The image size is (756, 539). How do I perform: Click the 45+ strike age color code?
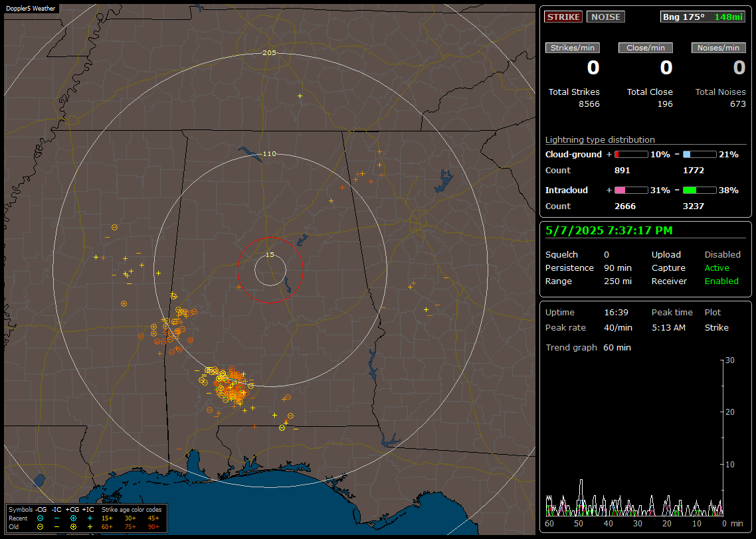153,518
